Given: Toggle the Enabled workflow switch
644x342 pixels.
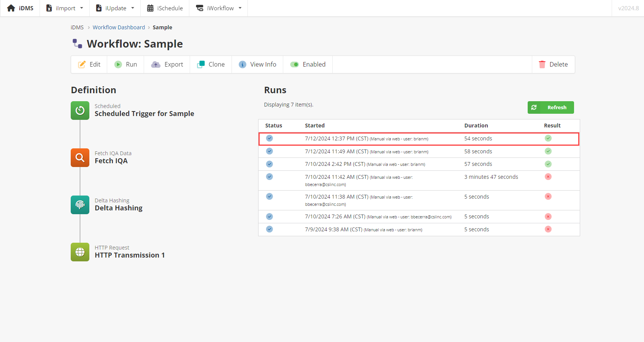Looking at the screenshot, I should click(295, 65).
